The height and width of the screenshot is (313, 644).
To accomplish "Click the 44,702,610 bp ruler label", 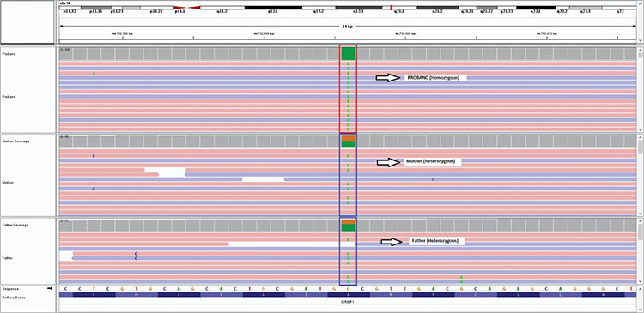I will coord(547,34).
